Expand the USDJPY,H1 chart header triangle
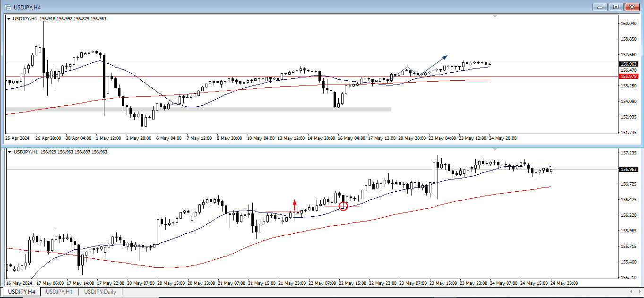Viewport: 644px width, 298px height. [9, 152]
